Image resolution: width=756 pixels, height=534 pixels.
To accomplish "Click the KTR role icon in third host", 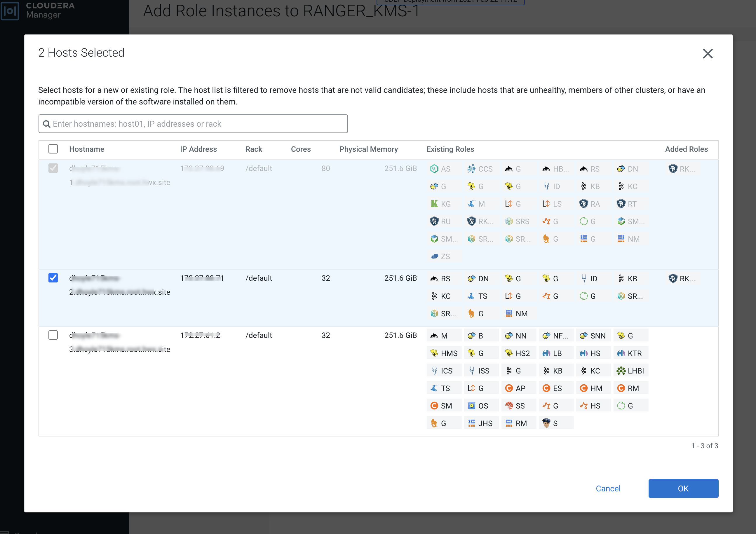I will click(621, 353).
